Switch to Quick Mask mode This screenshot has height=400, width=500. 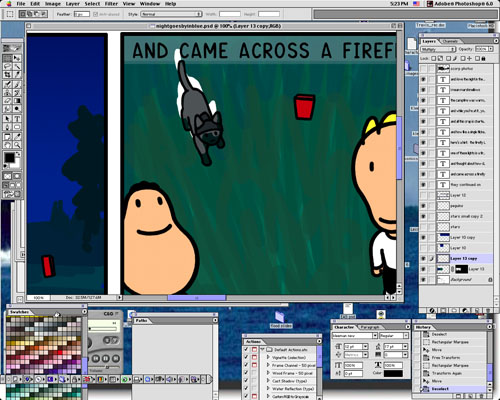17,176
